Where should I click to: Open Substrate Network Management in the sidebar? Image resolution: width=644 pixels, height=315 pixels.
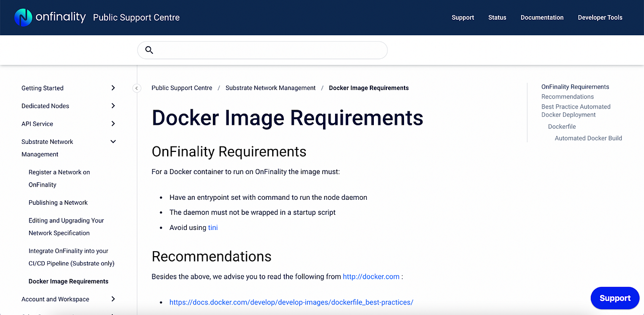point(47,148)
